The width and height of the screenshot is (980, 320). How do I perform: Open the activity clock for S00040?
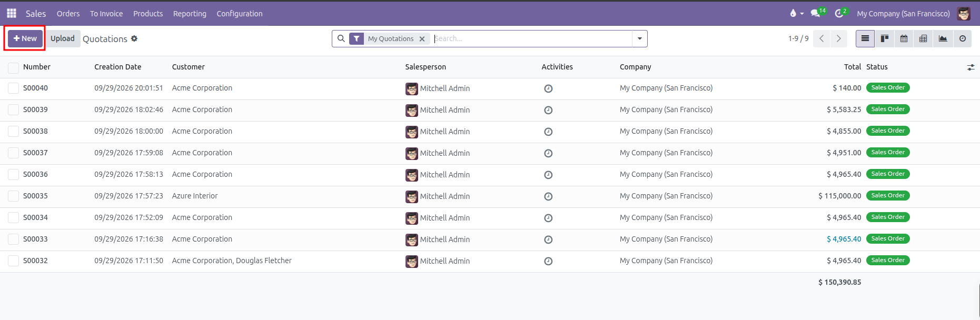pyautogui.click(x=548, y=88)
